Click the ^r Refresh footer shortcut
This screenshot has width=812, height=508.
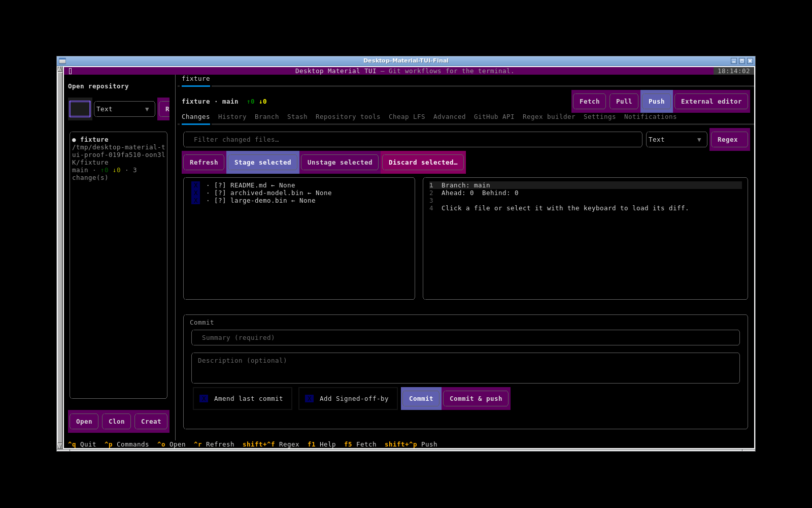[214, 444]
